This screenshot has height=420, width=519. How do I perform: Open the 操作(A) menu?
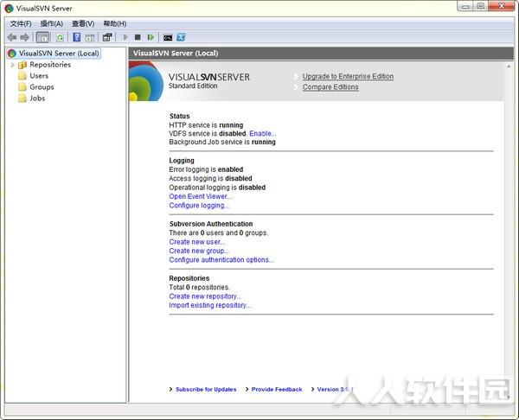[51, 24]
